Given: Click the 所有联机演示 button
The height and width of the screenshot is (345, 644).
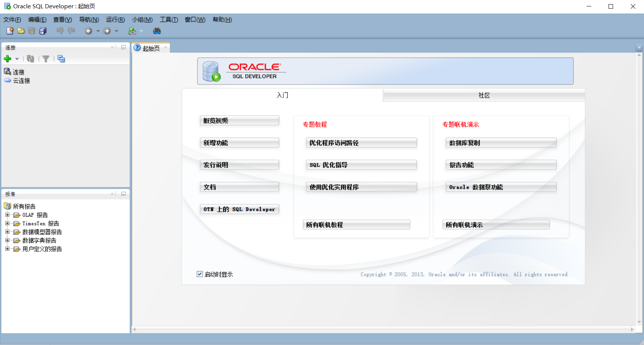Looking at the screenshot, I should pos(496,224).
